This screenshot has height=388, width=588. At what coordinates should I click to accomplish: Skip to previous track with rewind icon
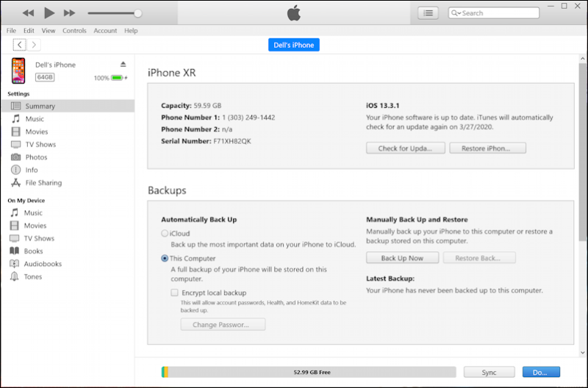click(28, 13)
